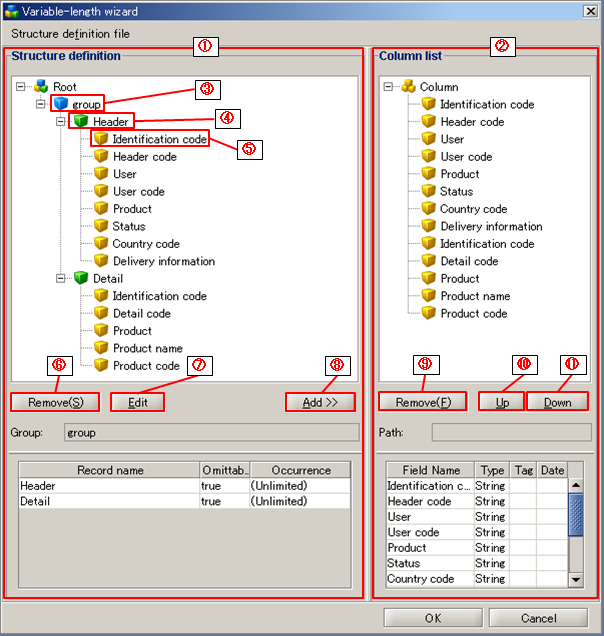
Task: Collapse the Header node in structure tree
Action: 61,121
